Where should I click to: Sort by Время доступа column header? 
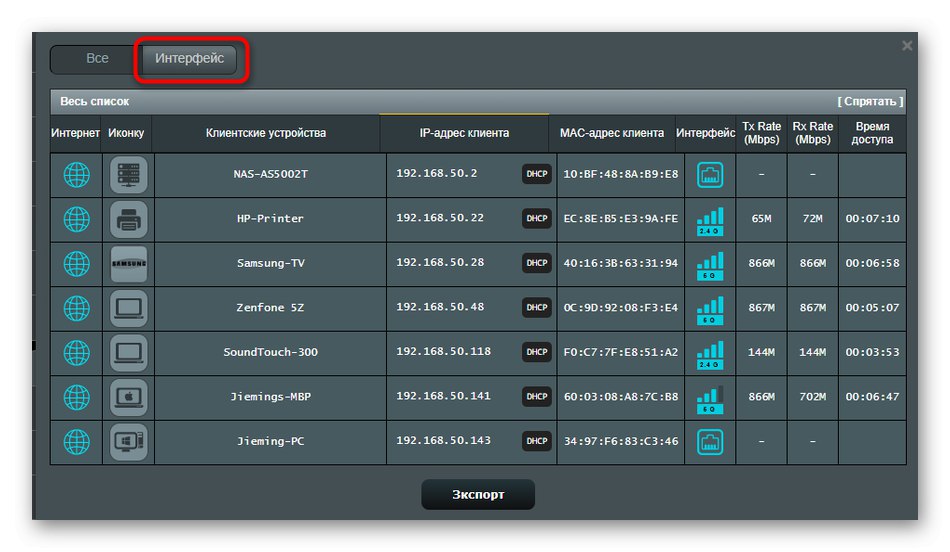(872, 133)
